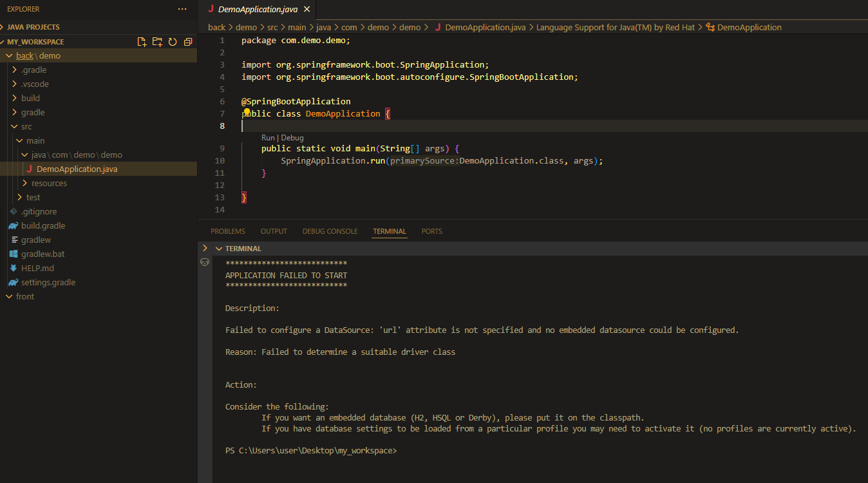Click the terminal prompt PS C:\Users\user\Desktop\my_workspace>
Screen dimensions: 868x483
point(311,451)
